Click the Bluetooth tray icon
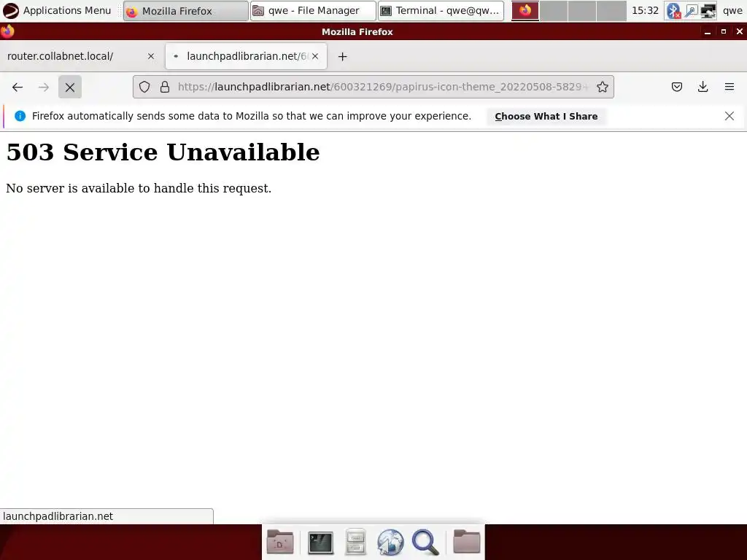Image resolution: width=747 pixels, height=560 pixels. coord(673,10)
